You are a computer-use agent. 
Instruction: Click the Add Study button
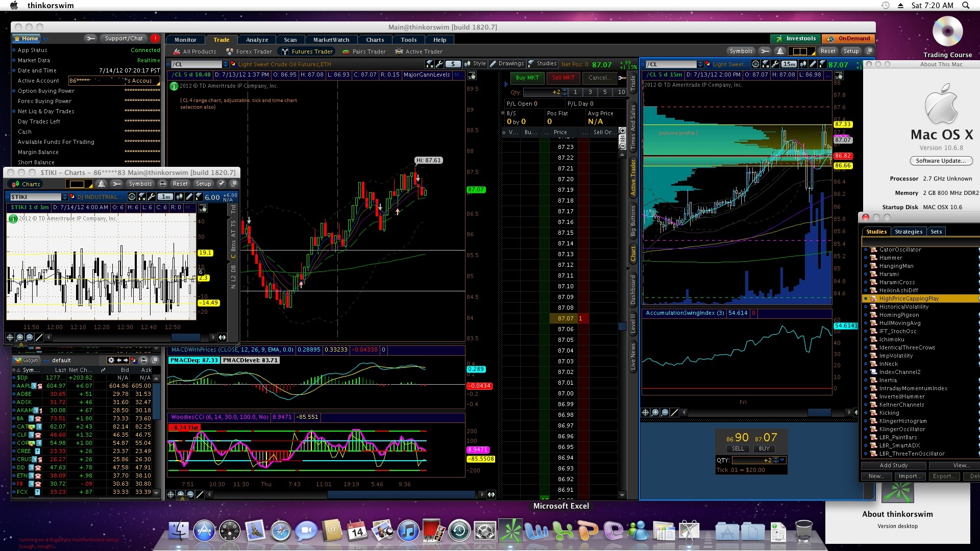click(893, 465)
